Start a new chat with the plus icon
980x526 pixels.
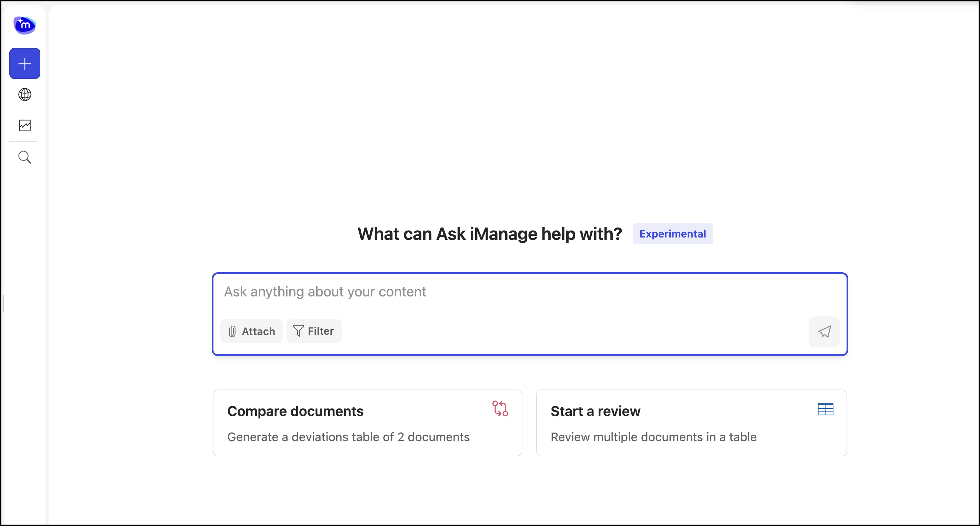[24, 63]
